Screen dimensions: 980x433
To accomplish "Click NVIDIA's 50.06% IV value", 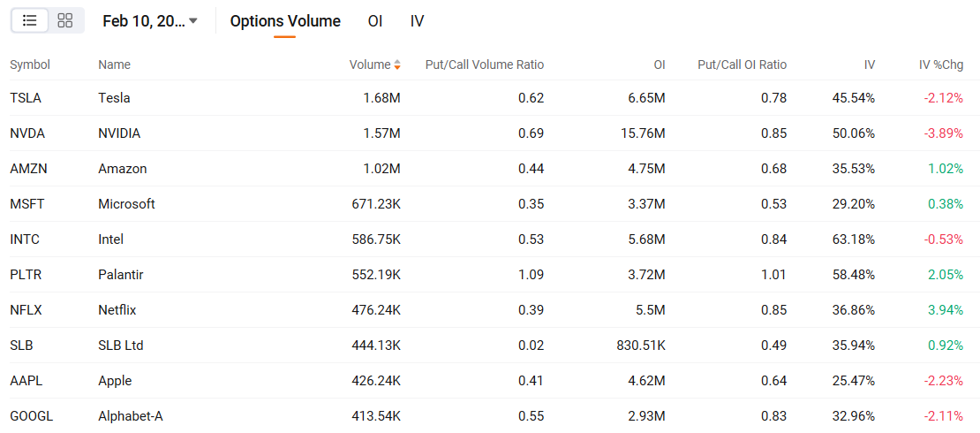I will tap(854, 133).
